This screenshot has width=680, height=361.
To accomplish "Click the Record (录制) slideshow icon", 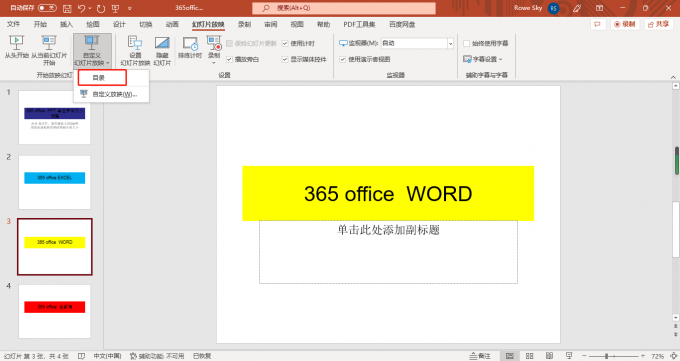I will coord(214,43).
